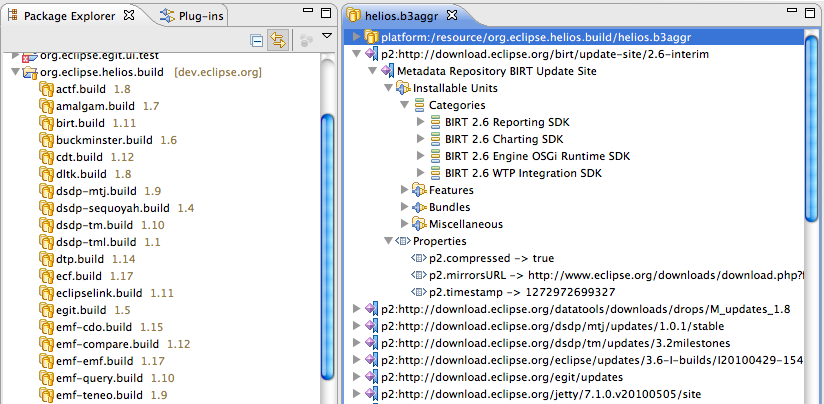Viewport: 824px width, 404px height.
Task: Click actf.build file icon
Action: pos(47,89)
